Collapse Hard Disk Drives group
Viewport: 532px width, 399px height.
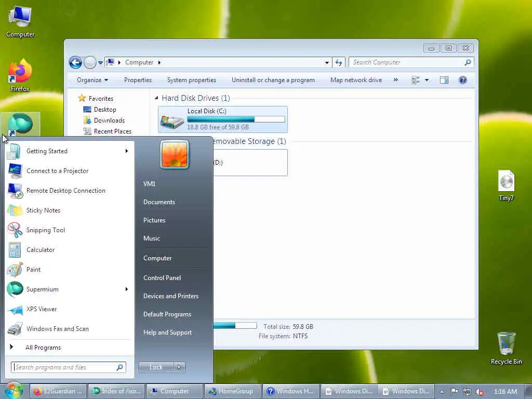(x=156, y=98)
